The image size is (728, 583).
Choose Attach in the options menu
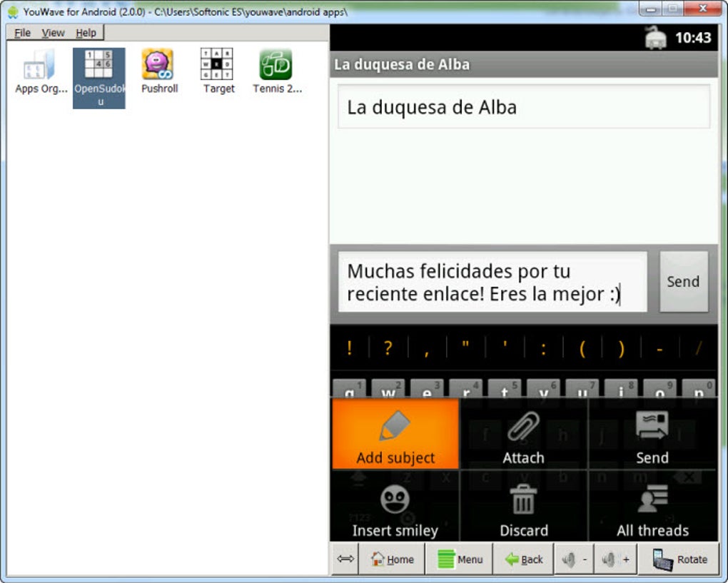523,434
